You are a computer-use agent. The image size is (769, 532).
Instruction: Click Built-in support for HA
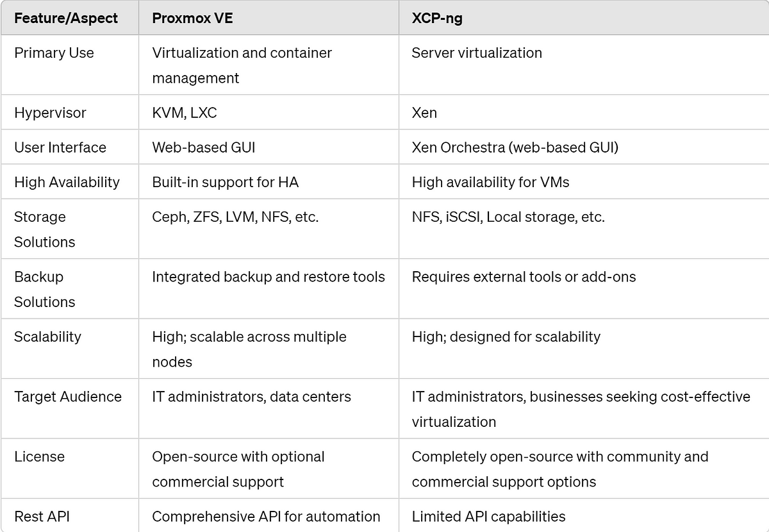tap(226, 182)
